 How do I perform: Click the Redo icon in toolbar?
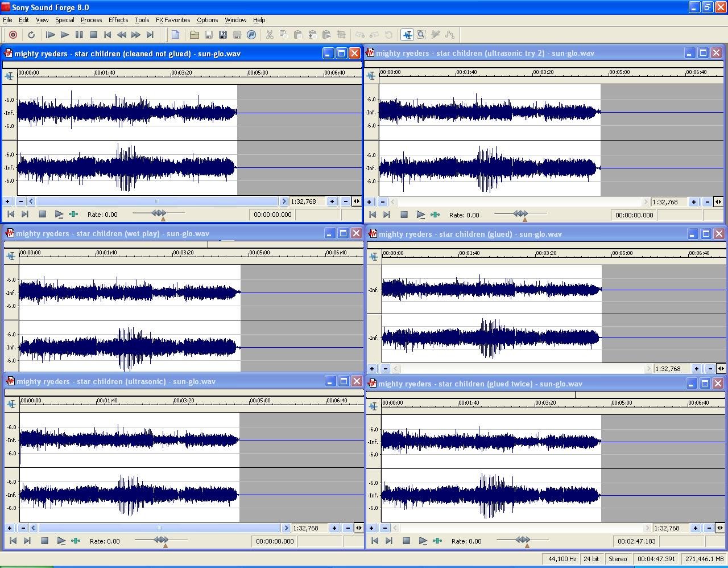click(374, 35)
